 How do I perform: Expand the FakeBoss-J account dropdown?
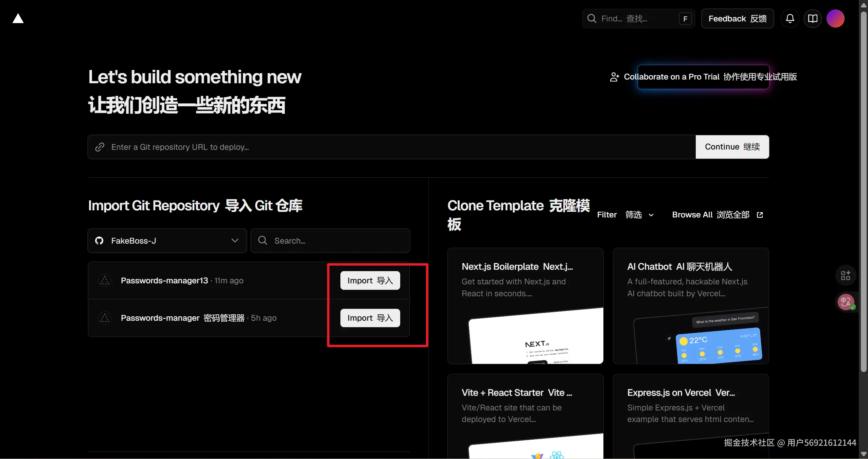click(167, 241)
